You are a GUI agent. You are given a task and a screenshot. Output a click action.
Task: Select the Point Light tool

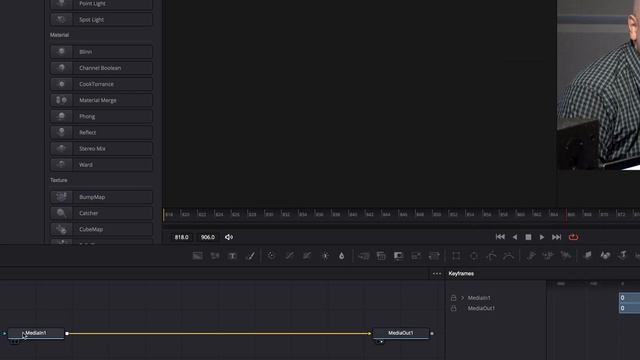(101, 4)
